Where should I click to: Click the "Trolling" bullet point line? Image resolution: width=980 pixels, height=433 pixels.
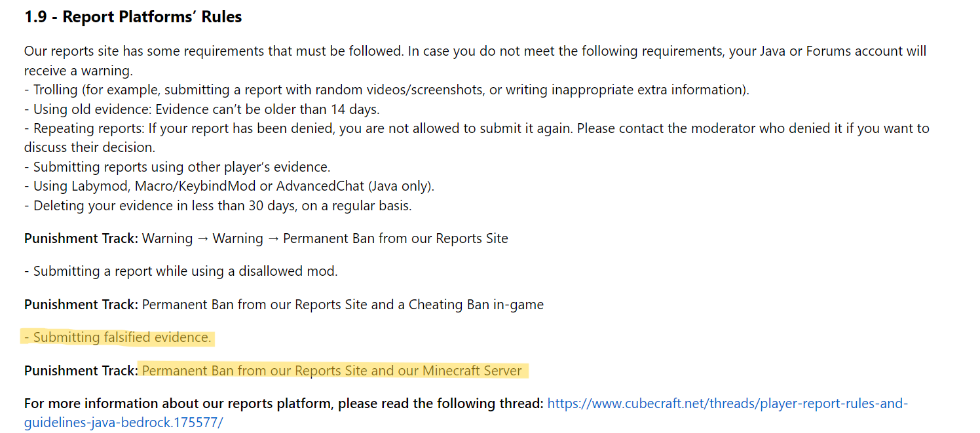[386, 90]
